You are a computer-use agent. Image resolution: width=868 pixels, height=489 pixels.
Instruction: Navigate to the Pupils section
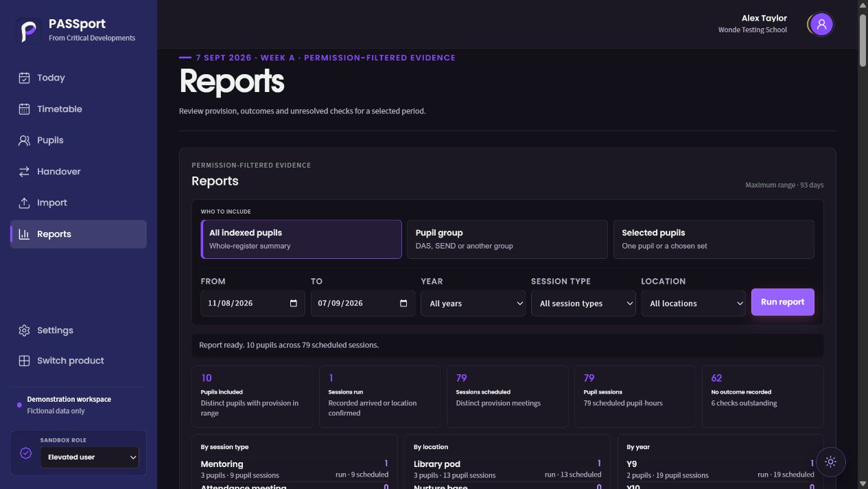pyautogui.click(x=78, y=140)
